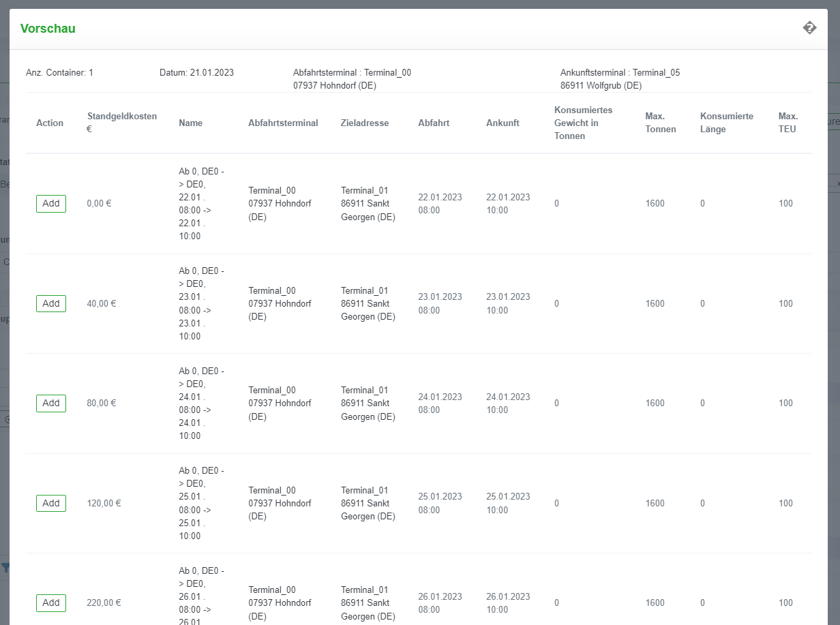840x625 pixels.
Task: Click the filter funnel icon behind the dialog
Action: pos(5,567)
